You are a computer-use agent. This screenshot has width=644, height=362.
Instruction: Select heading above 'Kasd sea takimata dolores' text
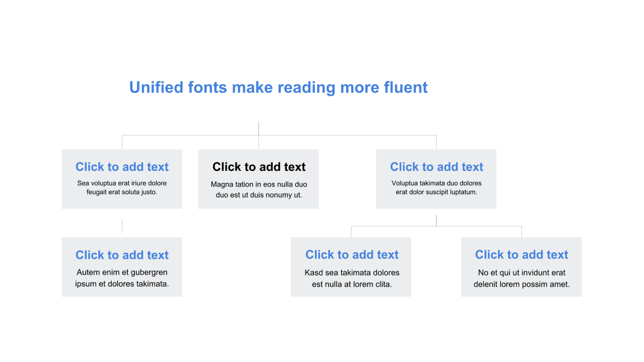click(x=352, y=255)
